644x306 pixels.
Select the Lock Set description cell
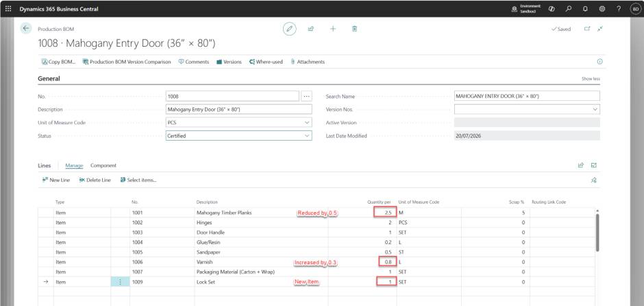click(261, 282)
